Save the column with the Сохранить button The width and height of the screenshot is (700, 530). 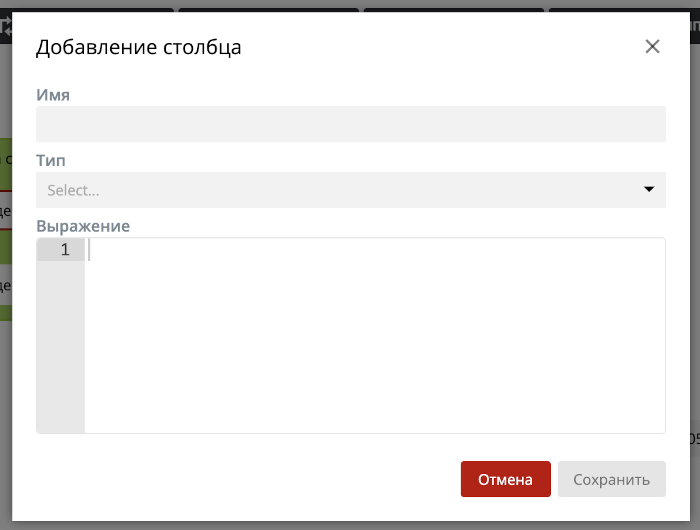[x=612, y=479]
